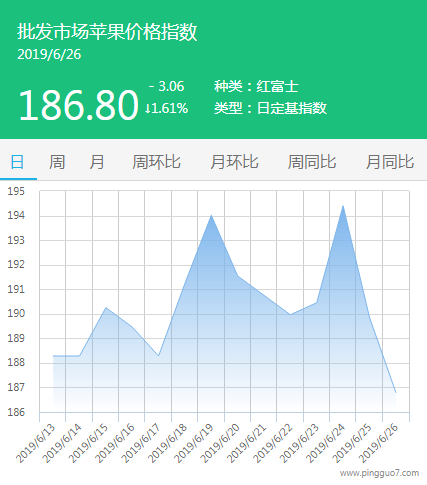Click the chart peak at 2019/6/19

point(211,216)
